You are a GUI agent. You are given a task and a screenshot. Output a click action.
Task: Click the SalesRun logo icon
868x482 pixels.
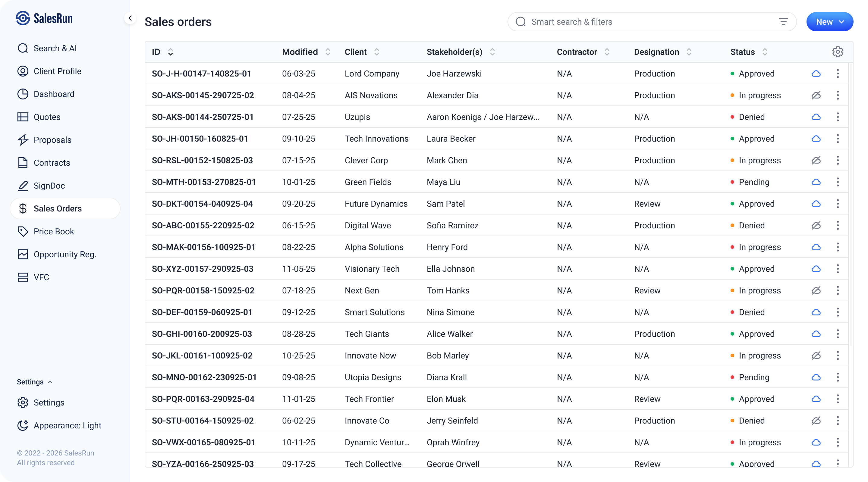23,18
